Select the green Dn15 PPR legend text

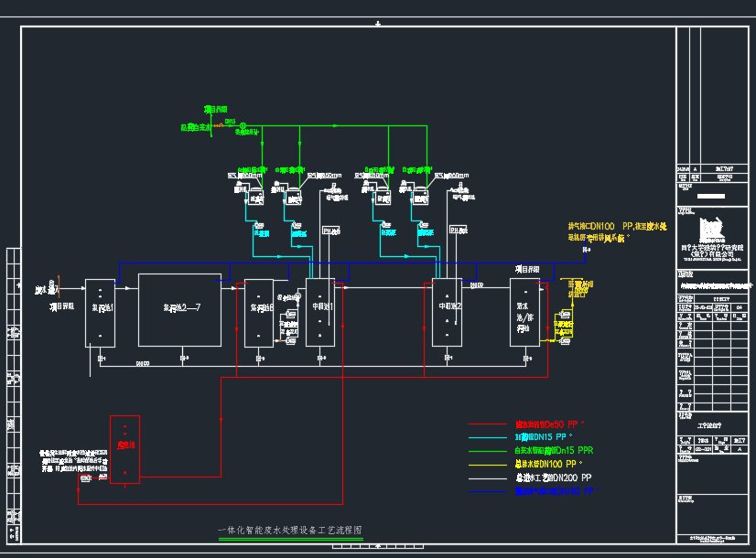pyautogui.click(x=554, y=451)
